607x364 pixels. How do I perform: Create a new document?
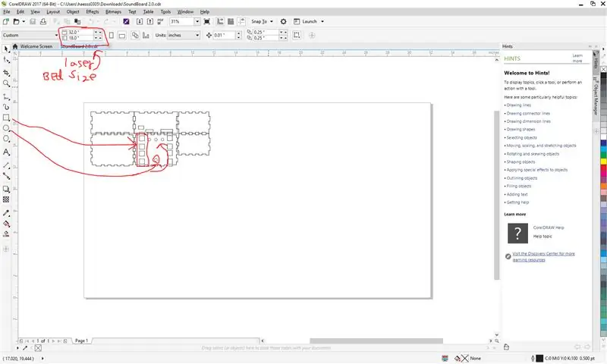pos(6,22)
